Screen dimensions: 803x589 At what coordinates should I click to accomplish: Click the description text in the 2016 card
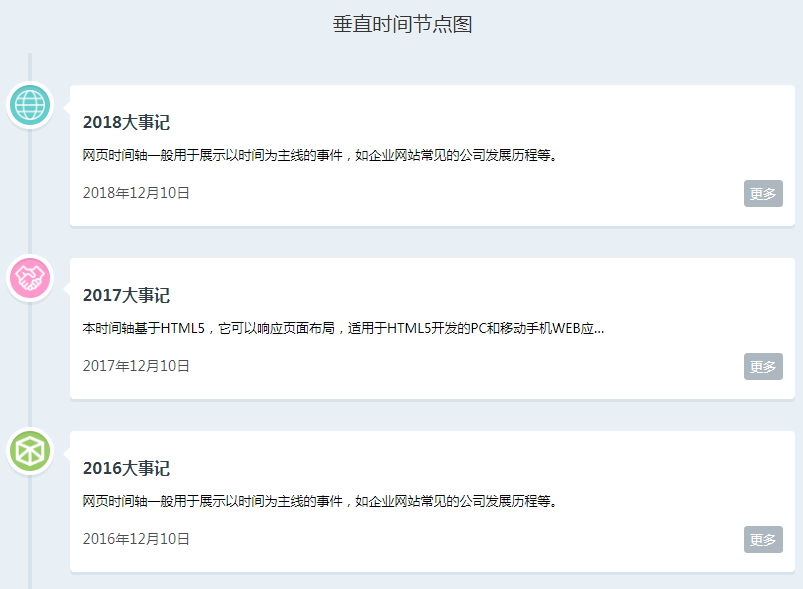(x=320, y=501)
